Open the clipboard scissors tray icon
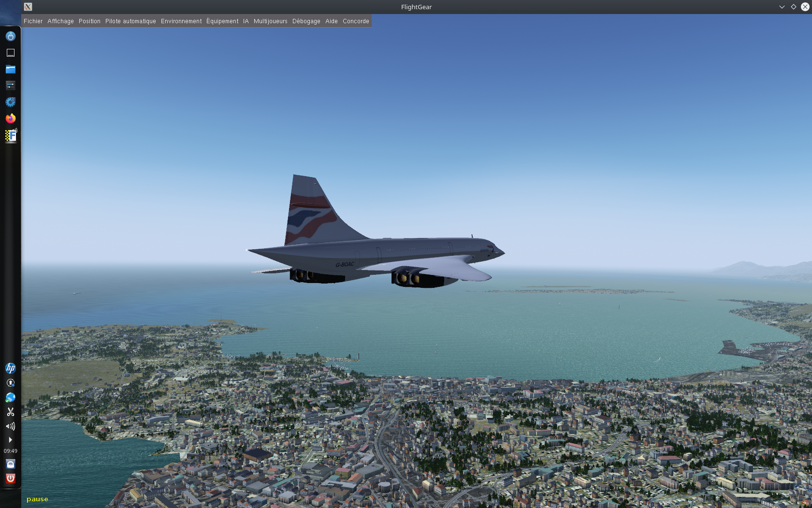Viewport: 812px width, 508px height. pos(11,412)
